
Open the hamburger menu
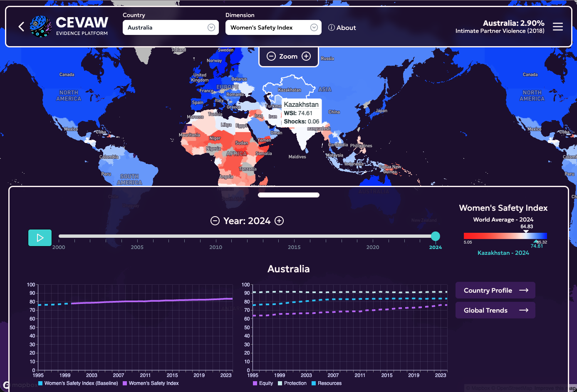(558, 26)
